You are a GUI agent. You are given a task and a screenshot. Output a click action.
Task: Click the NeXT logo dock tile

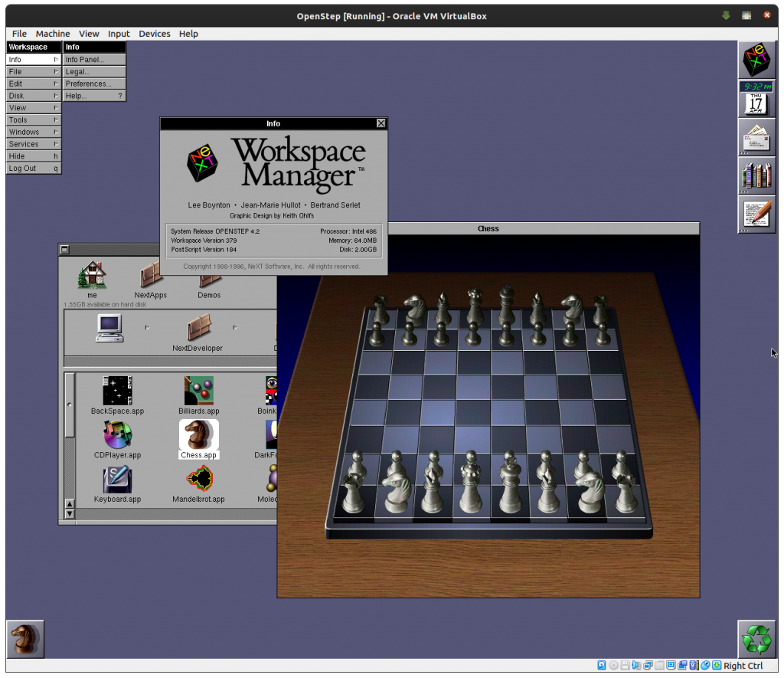[756, 59]
